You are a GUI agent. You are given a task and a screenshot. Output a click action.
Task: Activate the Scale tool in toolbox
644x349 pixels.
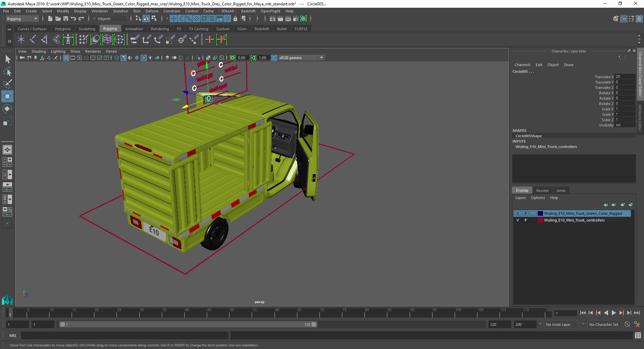pos(7,121)
